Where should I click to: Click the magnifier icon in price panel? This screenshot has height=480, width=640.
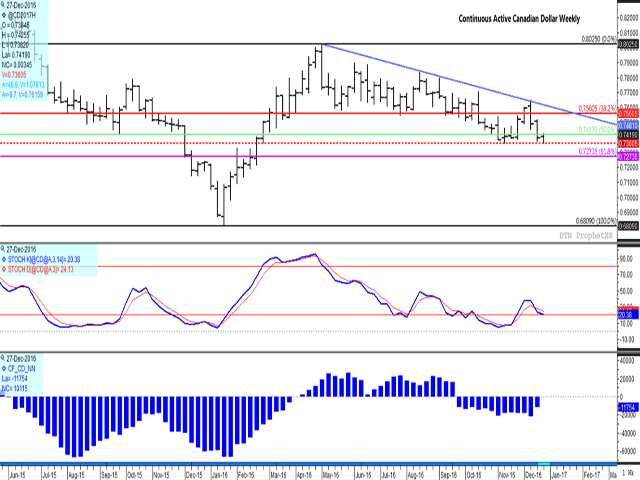pos(4,4)
